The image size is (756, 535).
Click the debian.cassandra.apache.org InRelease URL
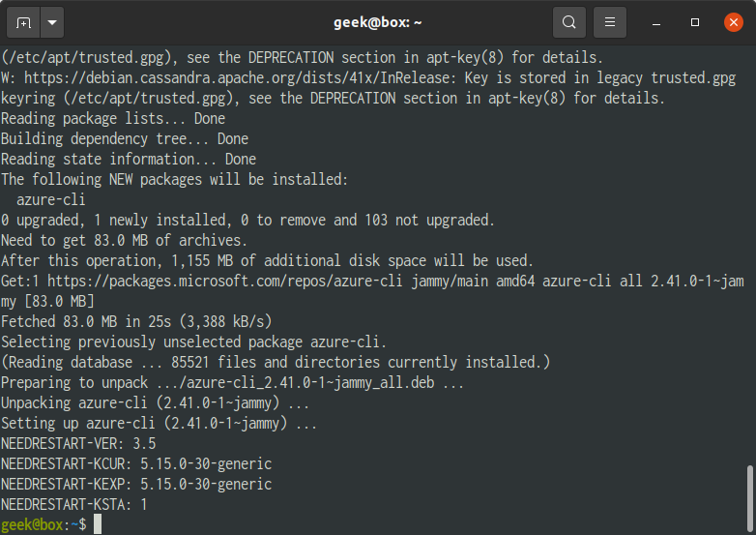(236, 78)
